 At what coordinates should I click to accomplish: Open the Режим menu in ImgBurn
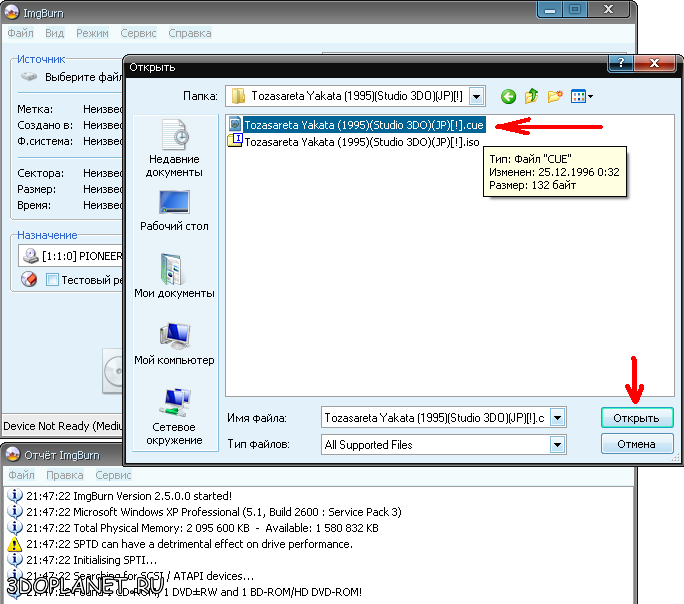[92, 33]
